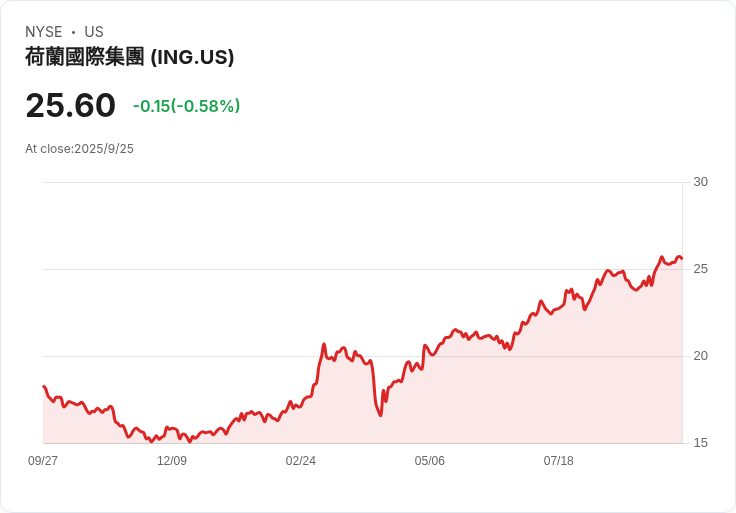736x513 pixels.
Task: Click the 30 value on the price axis
Action: (700, 182)
